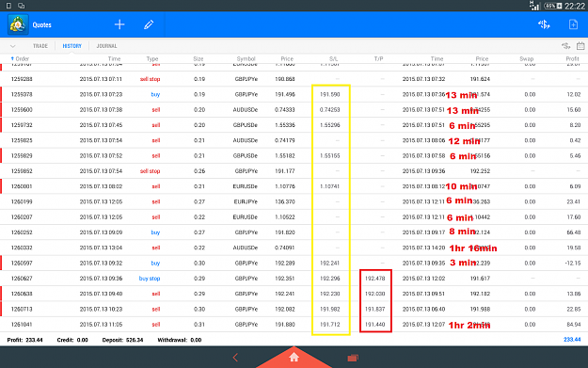Open new order trade arrows icon

tap(544, 24)
